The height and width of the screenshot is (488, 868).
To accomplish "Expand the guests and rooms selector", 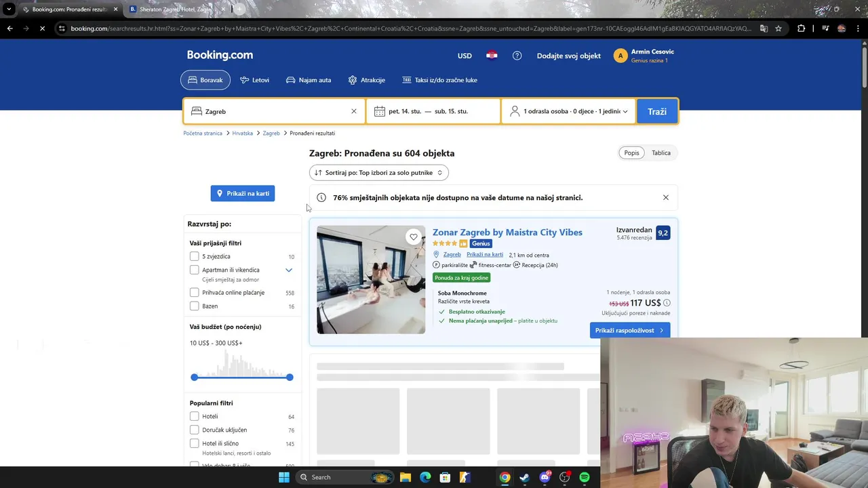I will [x=568, y=111].
